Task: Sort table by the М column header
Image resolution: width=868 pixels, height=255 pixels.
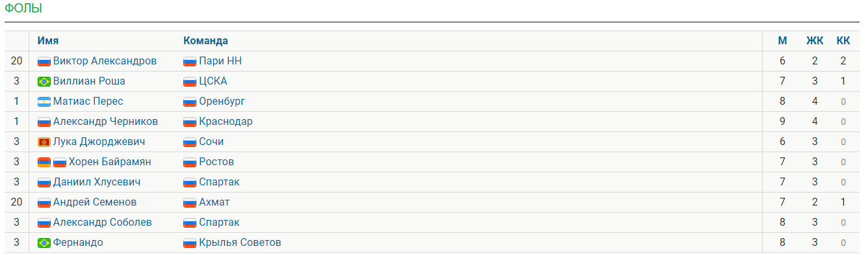Action: [x=783, y=41]
